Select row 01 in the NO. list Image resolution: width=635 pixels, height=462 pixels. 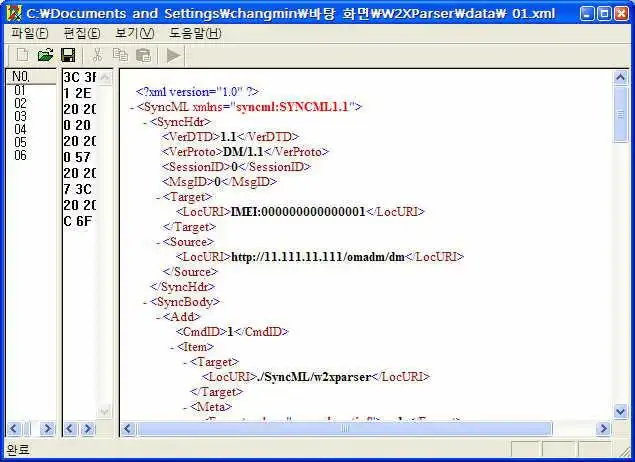(x=20, y=90)
